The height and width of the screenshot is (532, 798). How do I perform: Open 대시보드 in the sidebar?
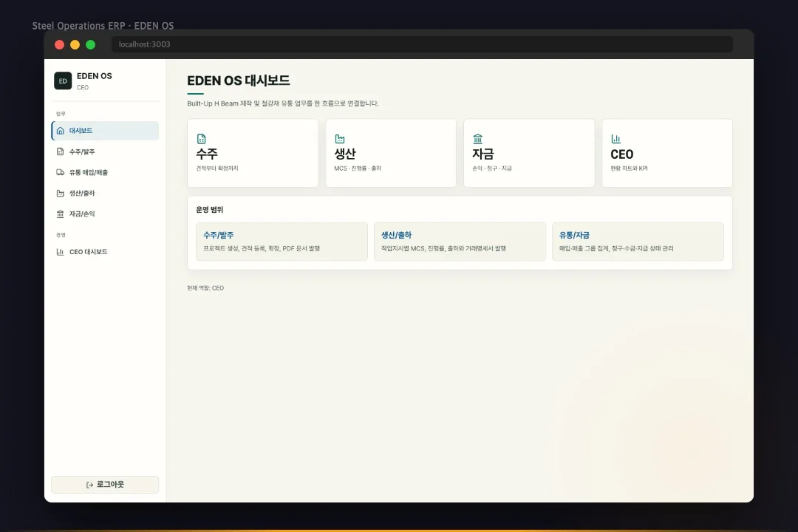[x=105, y=131]
